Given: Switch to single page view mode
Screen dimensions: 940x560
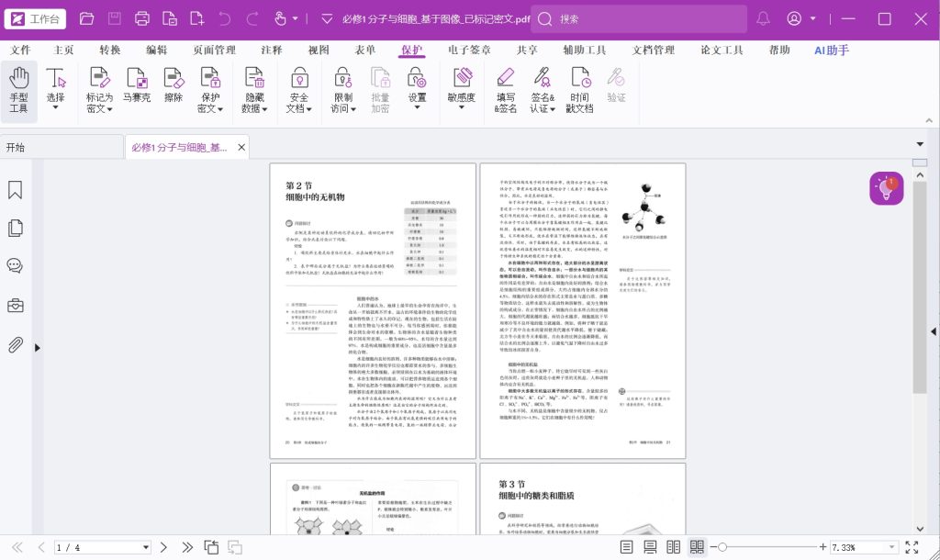Looking at the screenshot, I should point(627,547).
